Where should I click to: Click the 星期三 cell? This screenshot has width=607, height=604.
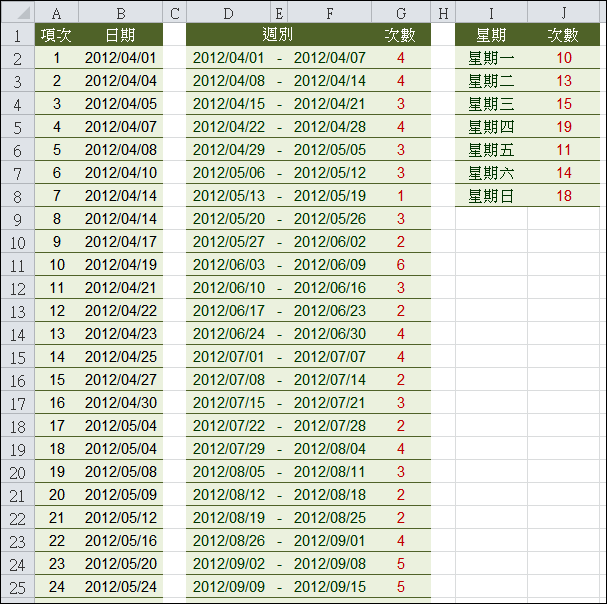[x=491, y=104]
